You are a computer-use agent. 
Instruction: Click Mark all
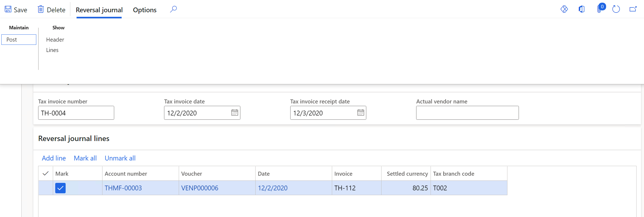pyautogui.click(x=85, y=158)
